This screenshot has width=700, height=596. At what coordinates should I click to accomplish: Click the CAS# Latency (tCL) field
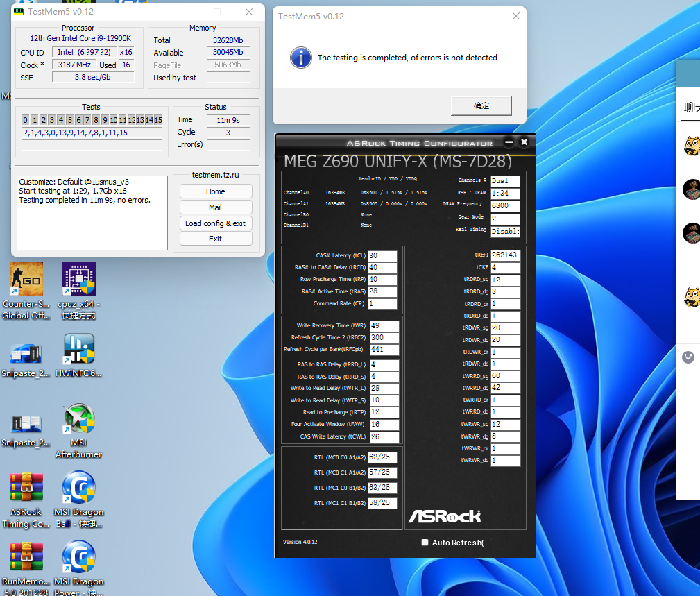[x=382, y=256]
